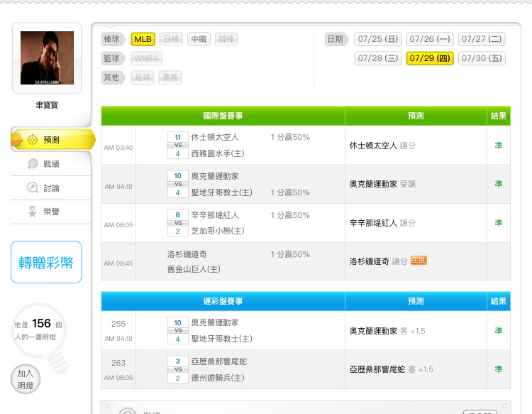Click team name 芝加哥小熊(主)
The width and height of the screenshot is (532, 414).
pyautogui.click(x=218, y=231)
